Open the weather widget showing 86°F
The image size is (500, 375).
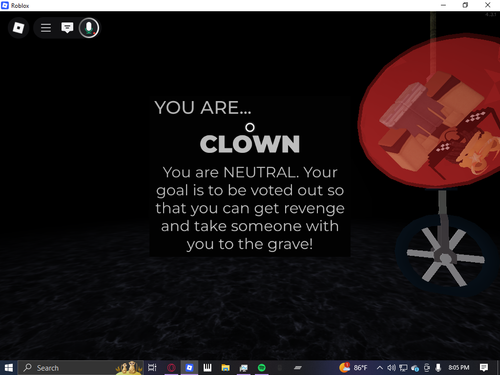coord(353,368)
